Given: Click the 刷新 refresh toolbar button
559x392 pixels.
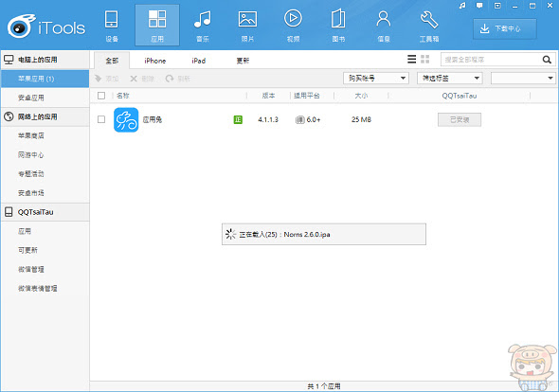Looking at the screenshot, I should pyautogui.click(x=177, y=79).
